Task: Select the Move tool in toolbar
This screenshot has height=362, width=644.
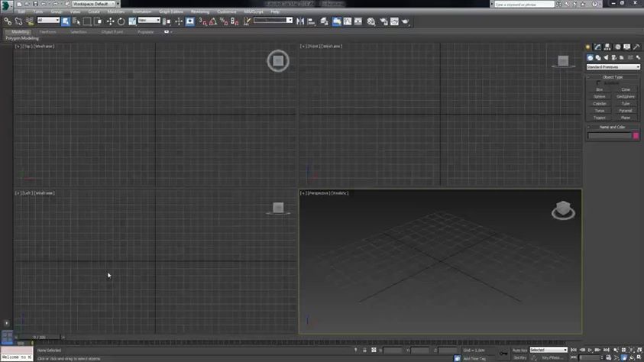Action: pyautogui.click(x=111, y=21)
